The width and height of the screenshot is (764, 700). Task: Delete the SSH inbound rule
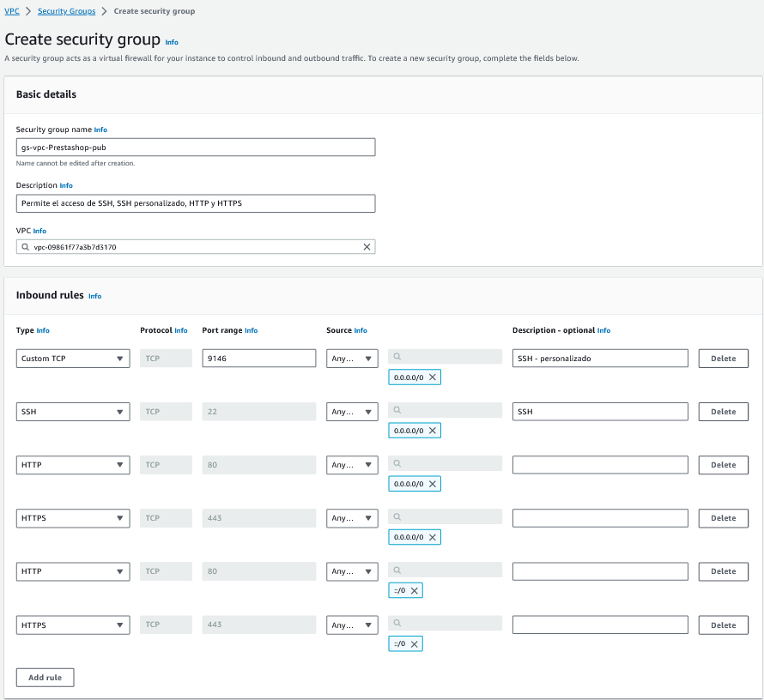(x=723, y=412)
